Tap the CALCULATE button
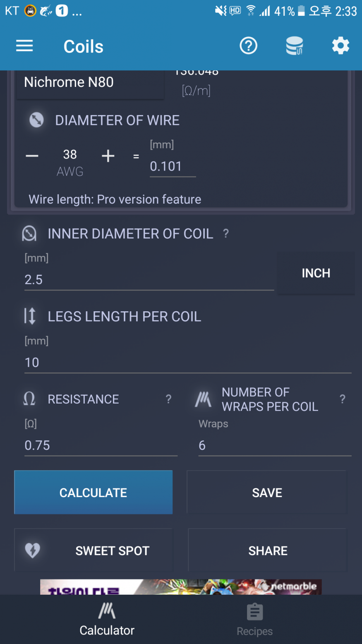Screen dimensions: 362x644 pos(93,493)
